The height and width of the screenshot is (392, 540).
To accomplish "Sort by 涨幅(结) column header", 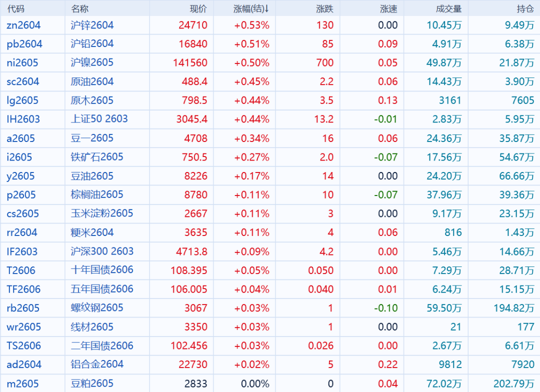I will pyautogui.click(x=251, y=8).
